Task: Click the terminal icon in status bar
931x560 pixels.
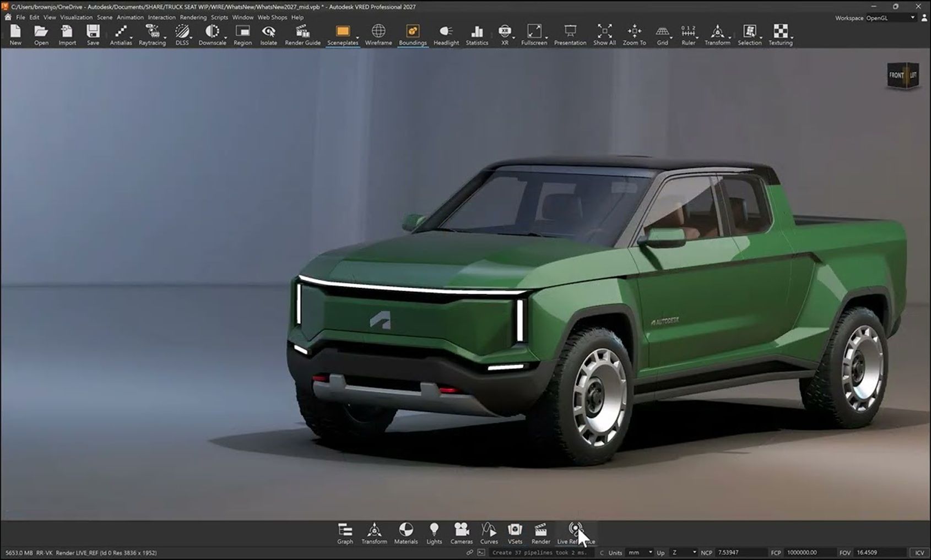Action: coord(481,552)
